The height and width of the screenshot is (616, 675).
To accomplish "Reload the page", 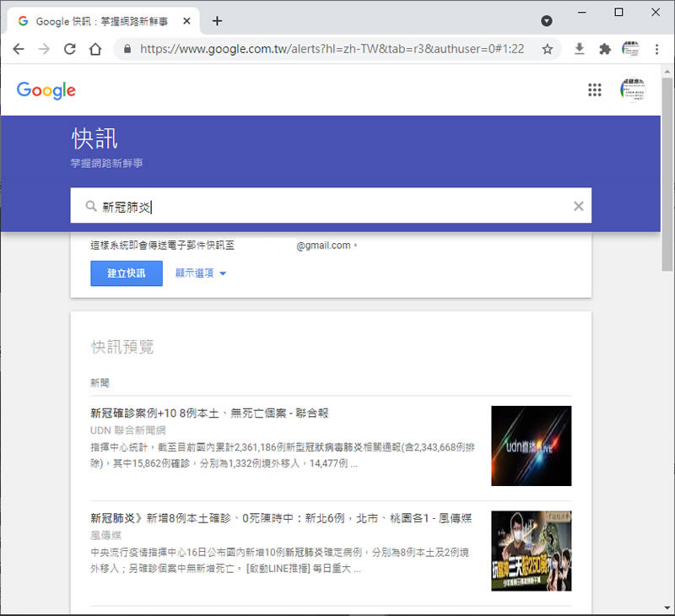I will (69, 49).
